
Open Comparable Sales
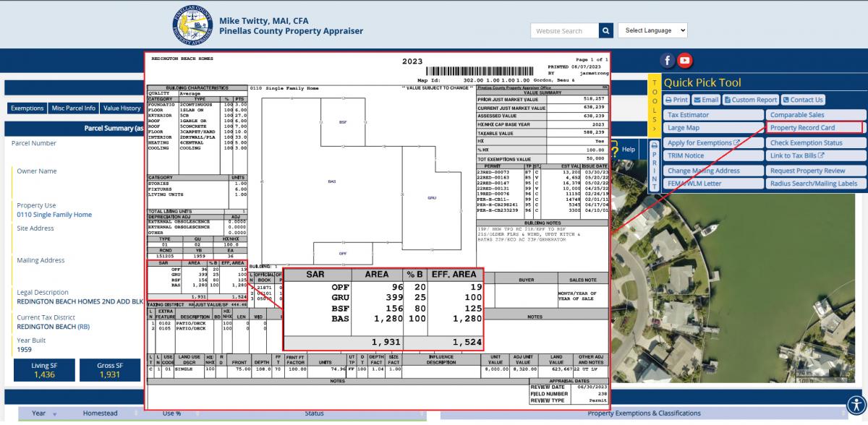tap(816, 115)
